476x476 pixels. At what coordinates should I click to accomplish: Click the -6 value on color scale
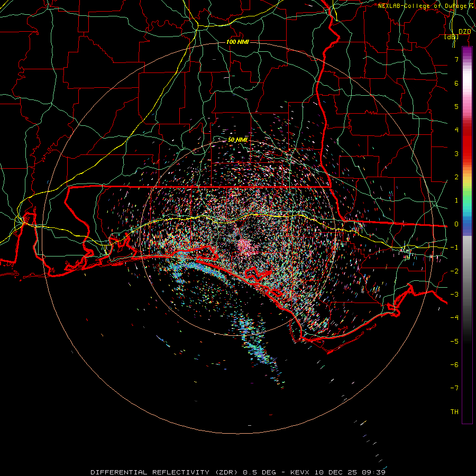coord(454,365)
